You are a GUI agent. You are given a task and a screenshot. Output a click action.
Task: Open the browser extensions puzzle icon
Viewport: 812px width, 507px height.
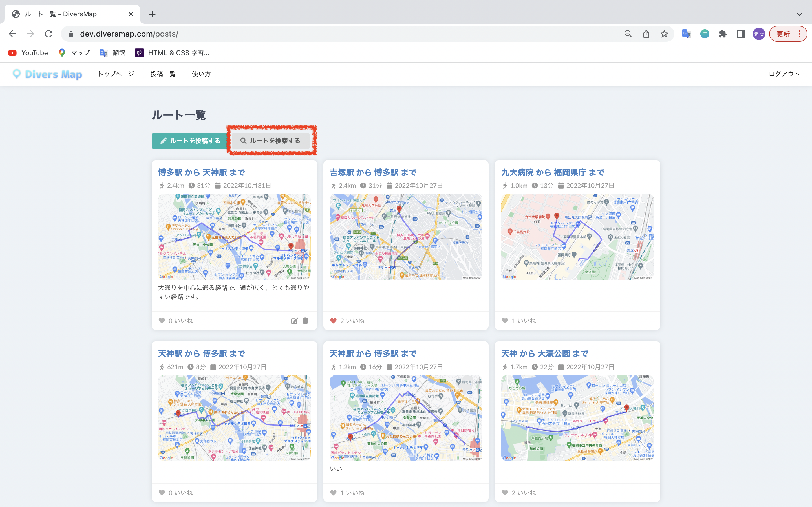click(x=723, y=34)
